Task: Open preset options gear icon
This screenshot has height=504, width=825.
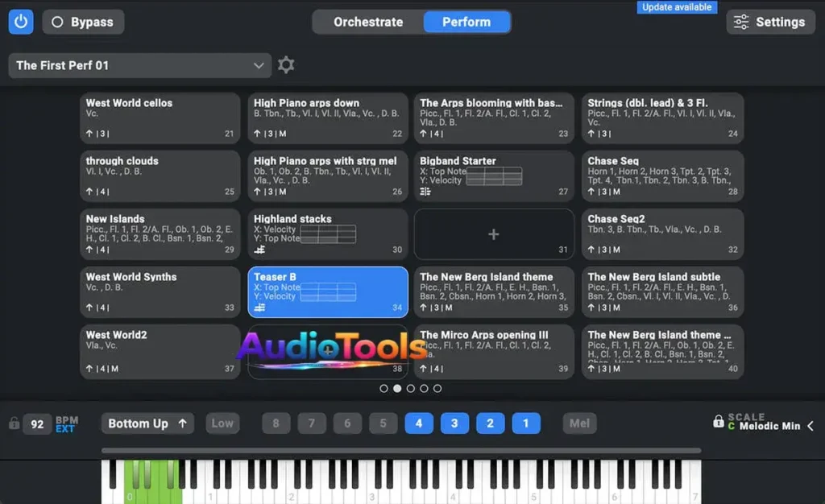Action: (x=286, y=65)
